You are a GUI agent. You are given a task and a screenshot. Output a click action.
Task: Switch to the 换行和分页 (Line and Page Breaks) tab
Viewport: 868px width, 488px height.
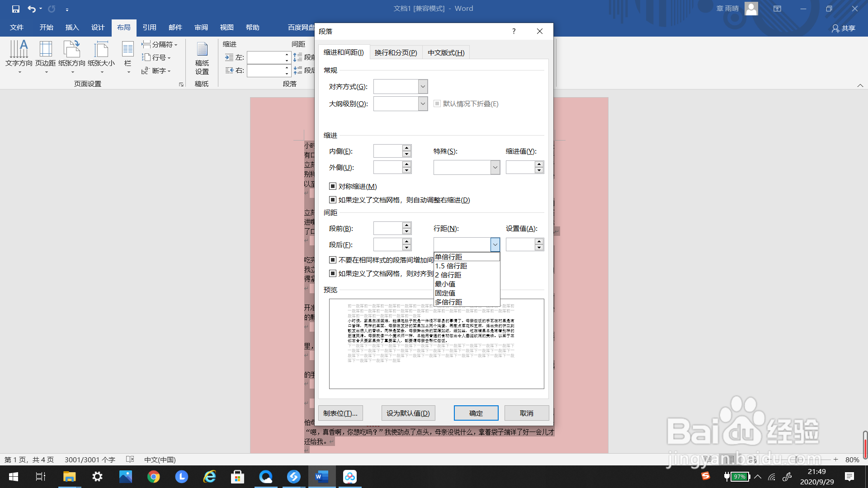pyautogui.click(x=396, y=53)
